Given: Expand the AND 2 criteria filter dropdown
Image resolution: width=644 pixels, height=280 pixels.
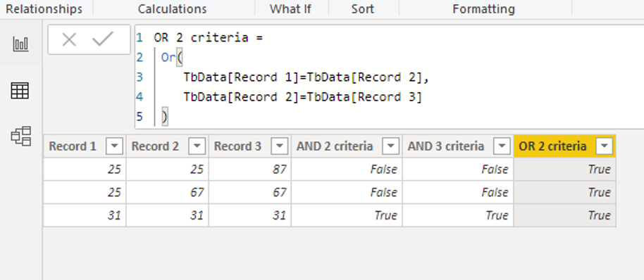Looking at the screenshot, I should (390, 146).
